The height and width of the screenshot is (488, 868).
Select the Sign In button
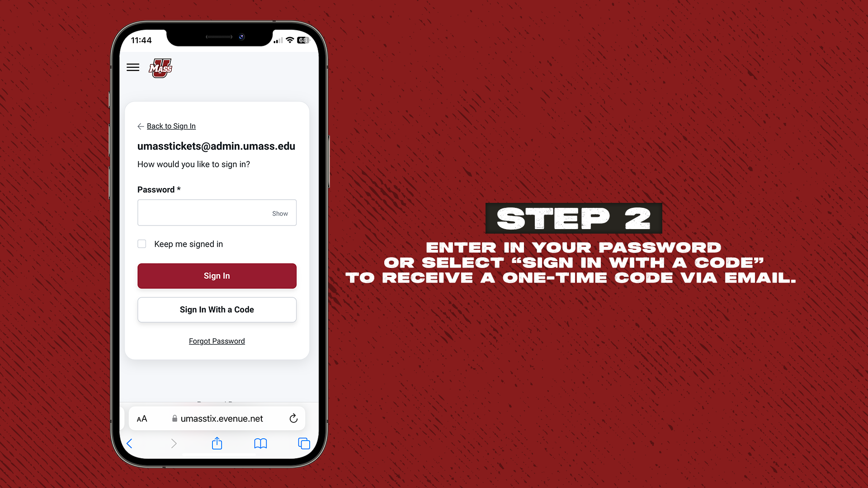pos(217,275)
